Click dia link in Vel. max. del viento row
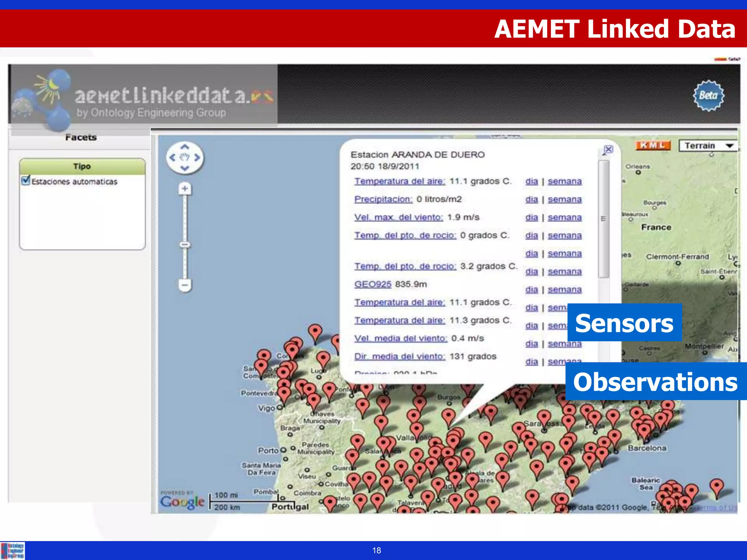The width and height of the screenshot is (747, 560). click(x=531, y=217)
